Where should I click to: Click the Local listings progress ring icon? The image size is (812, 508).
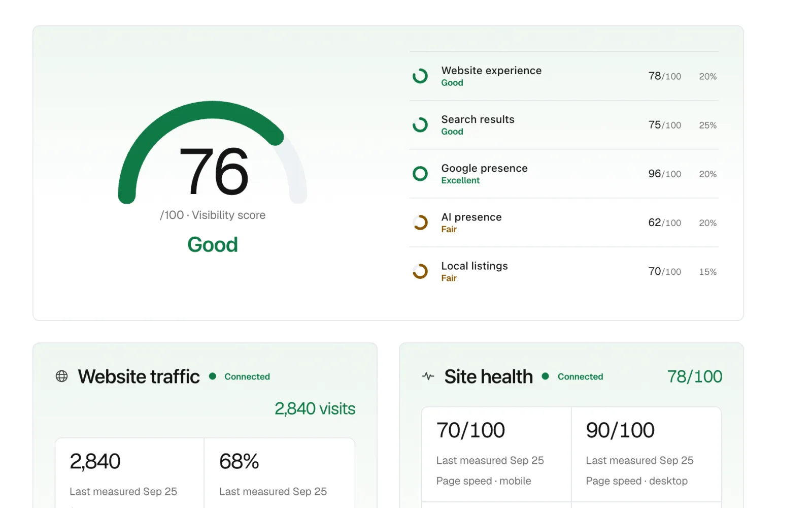pyautogui.click(x=420, y=271)
